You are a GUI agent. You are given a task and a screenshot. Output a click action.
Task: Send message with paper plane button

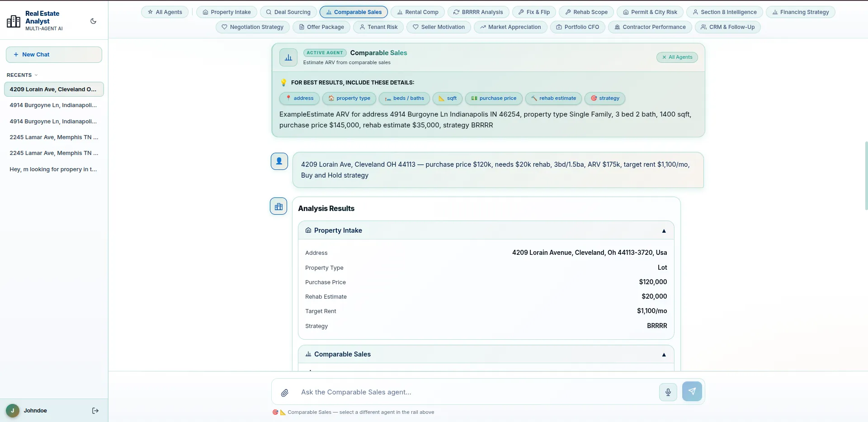692,391
